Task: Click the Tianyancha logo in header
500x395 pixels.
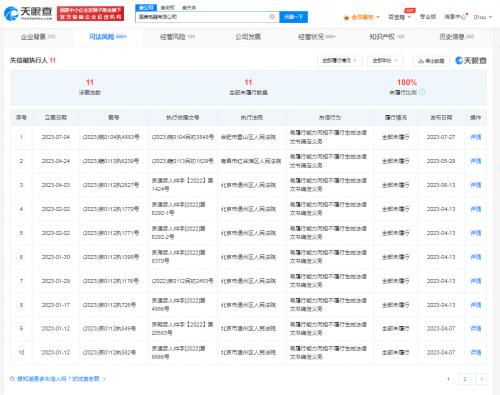Action: click(28, 14)
